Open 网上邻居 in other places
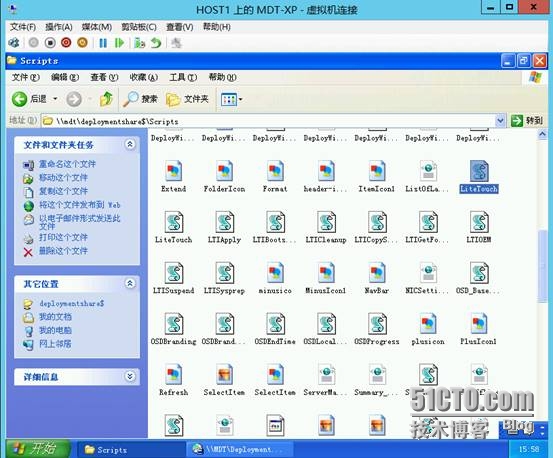The height and width of the screenshot is (458, 553). pos(55,343)
